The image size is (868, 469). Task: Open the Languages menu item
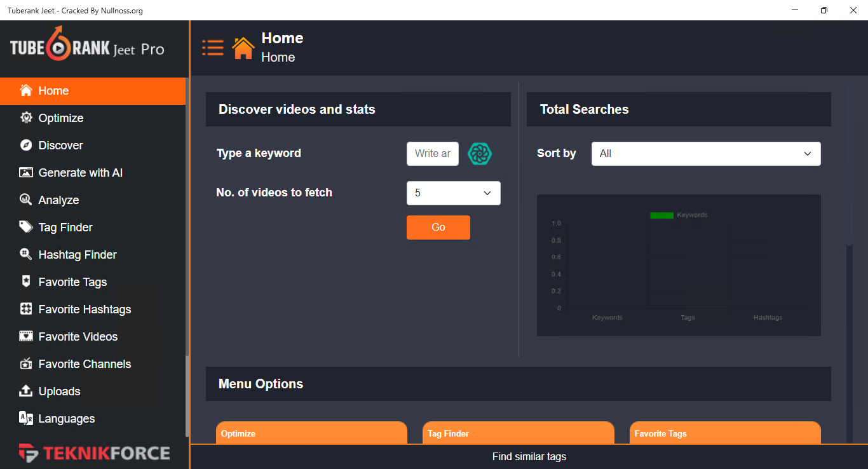[93, 419]
